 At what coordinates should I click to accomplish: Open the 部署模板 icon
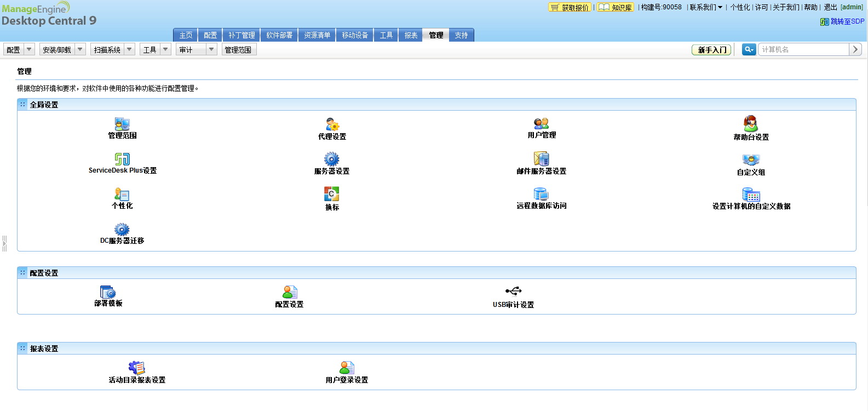coord(108,292)
